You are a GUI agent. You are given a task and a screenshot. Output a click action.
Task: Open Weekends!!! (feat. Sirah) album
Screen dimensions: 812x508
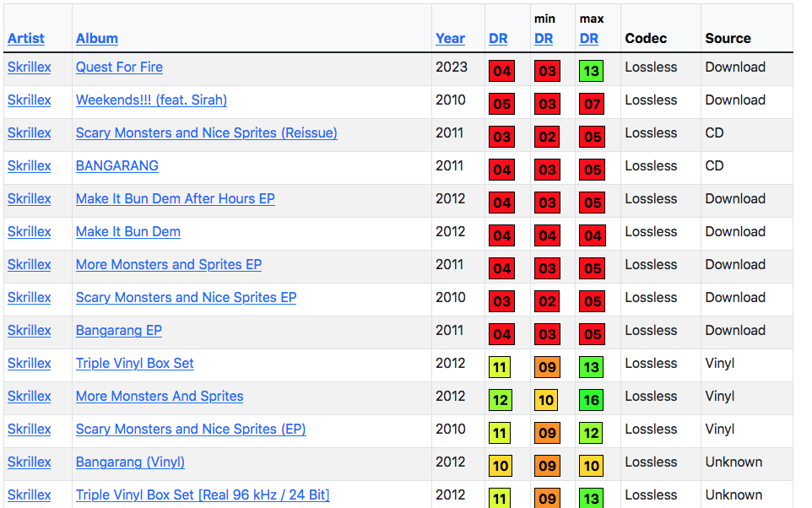(x=151, y=100)
